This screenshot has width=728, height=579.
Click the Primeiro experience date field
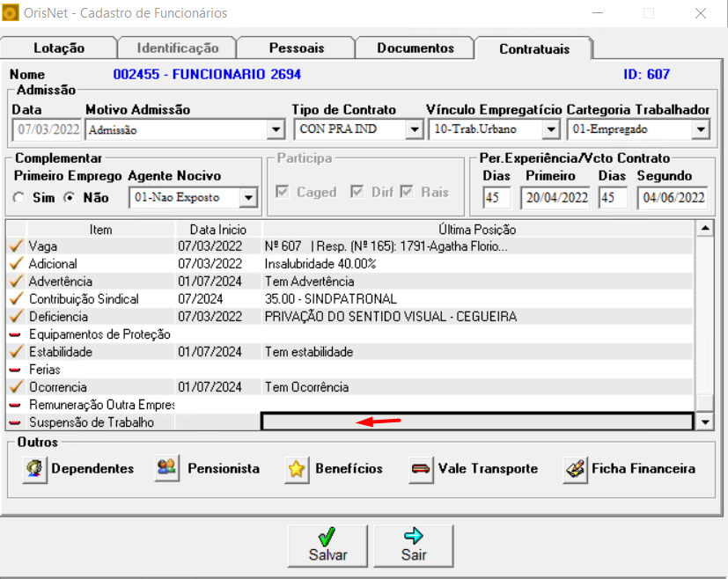(x=556, y=198)
